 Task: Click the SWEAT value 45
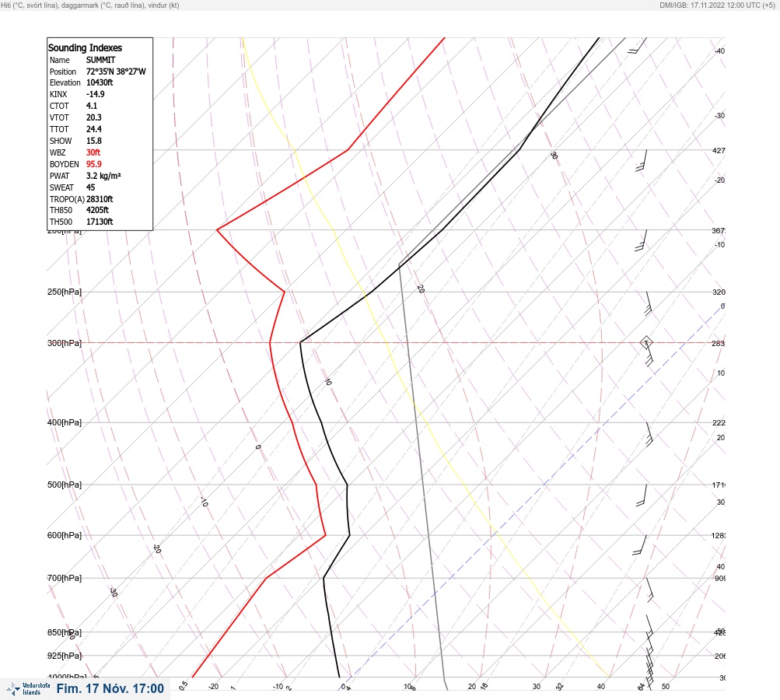pos(90,187)
